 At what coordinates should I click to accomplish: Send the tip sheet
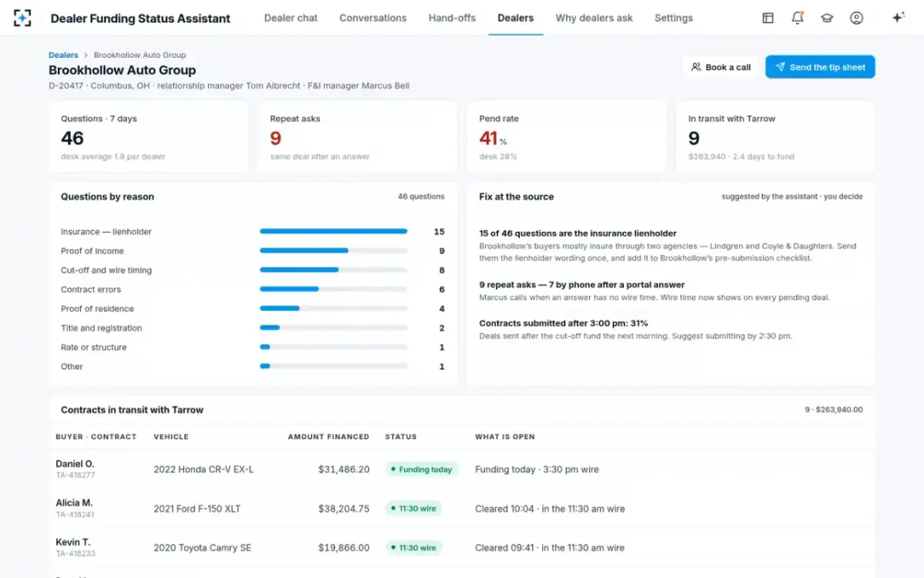[x=820, y=67]
